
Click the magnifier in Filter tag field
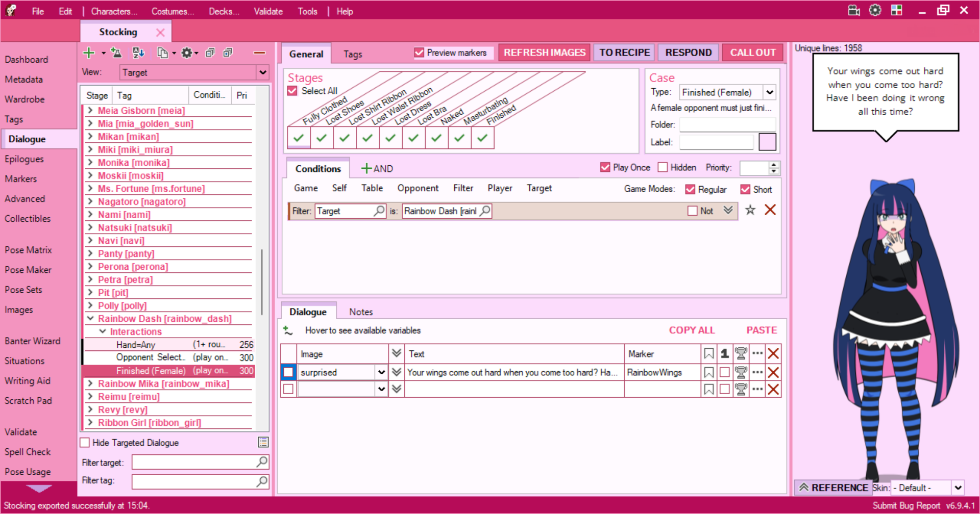point(262,481)
